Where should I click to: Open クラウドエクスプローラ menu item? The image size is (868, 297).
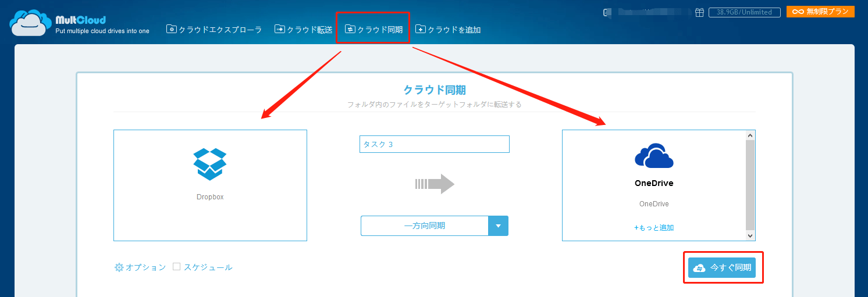pos(214,29)
